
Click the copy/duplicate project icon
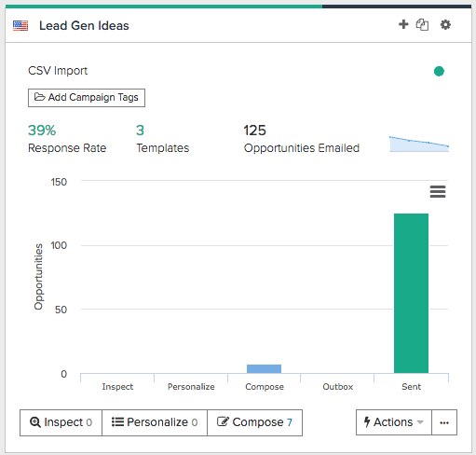(422, 24)
